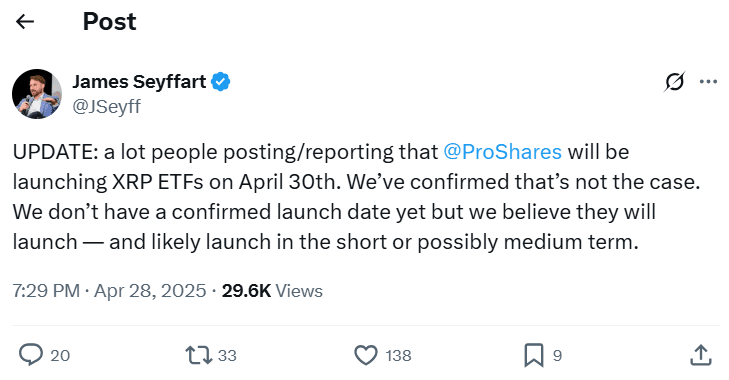Go back using the left arrow

coord(25,21)
